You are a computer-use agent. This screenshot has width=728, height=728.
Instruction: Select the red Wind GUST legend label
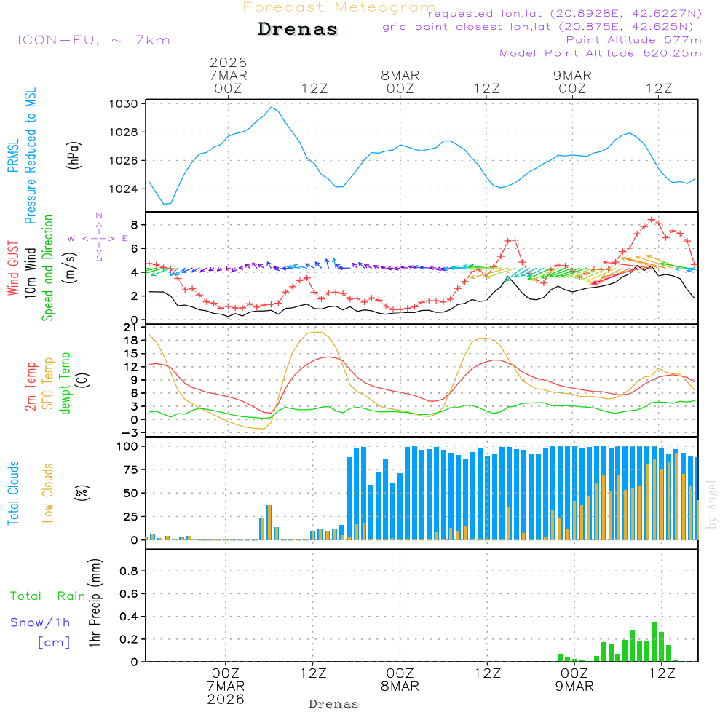coord(12,267)
